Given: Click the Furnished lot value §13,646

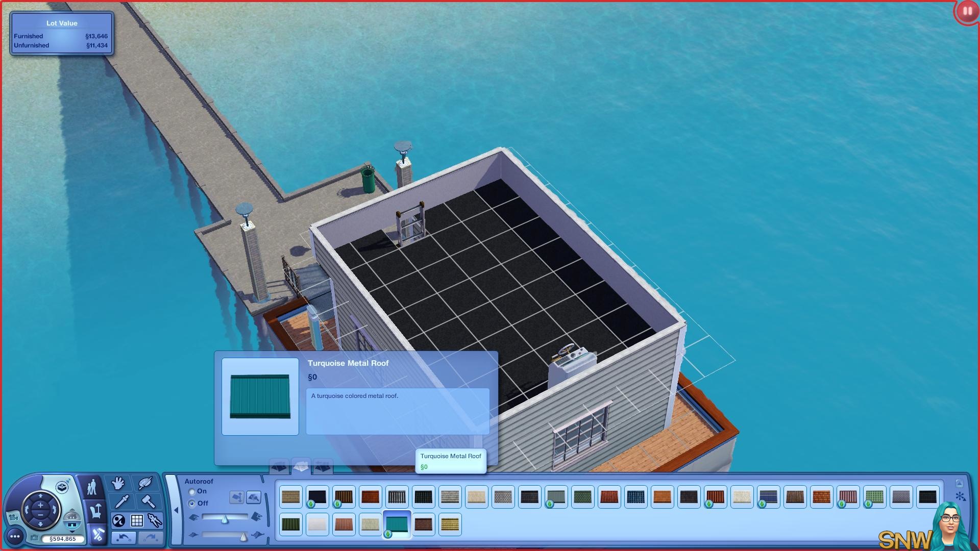Looking at the screenshot, I should point(96,36).
